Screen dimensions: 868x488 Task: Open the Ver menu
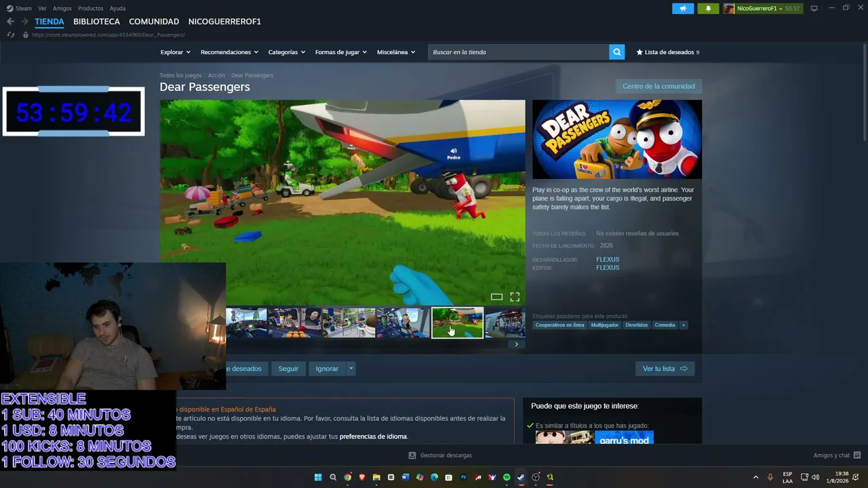[x=42, y=9]
